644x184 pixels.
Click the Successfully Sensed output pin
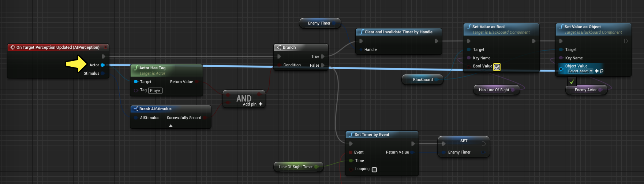pyautogui.click(x=205, y=118)
